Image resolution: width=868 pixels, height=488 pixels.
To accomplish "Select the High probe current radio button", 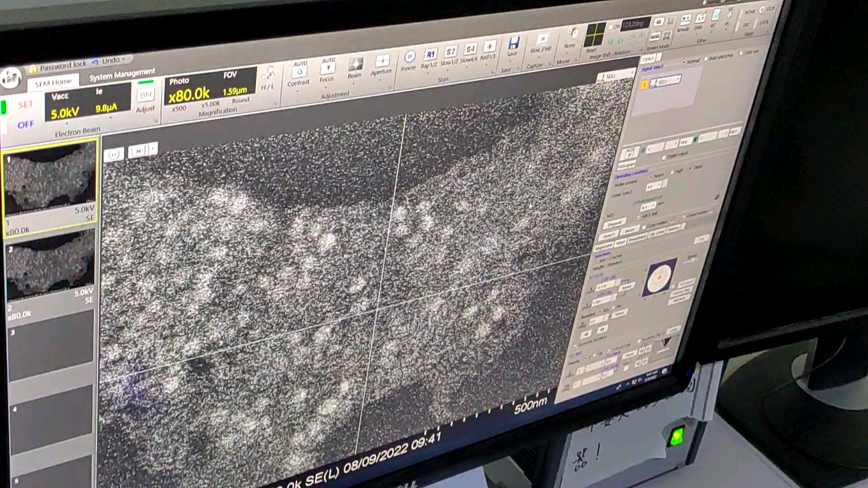I will pos(673,172).
